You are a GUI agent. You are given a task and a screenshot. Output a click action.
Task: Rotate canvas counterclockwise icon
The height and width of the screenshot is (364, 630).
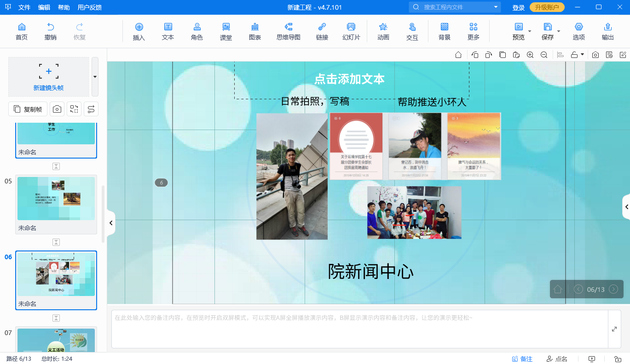[475, 55]
